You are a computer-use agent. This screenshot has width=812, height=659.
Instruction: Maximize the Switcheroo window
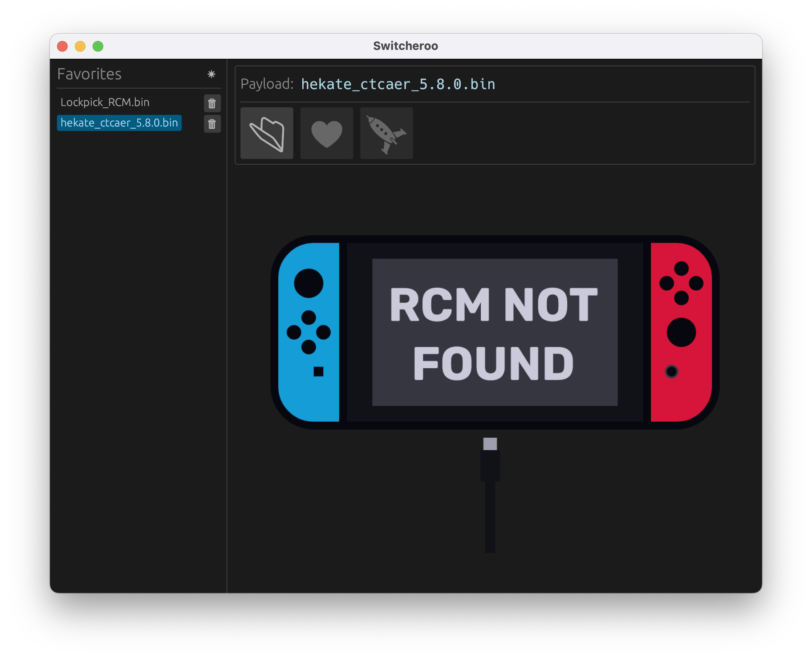pyautogui.click(x=98, y=46)
